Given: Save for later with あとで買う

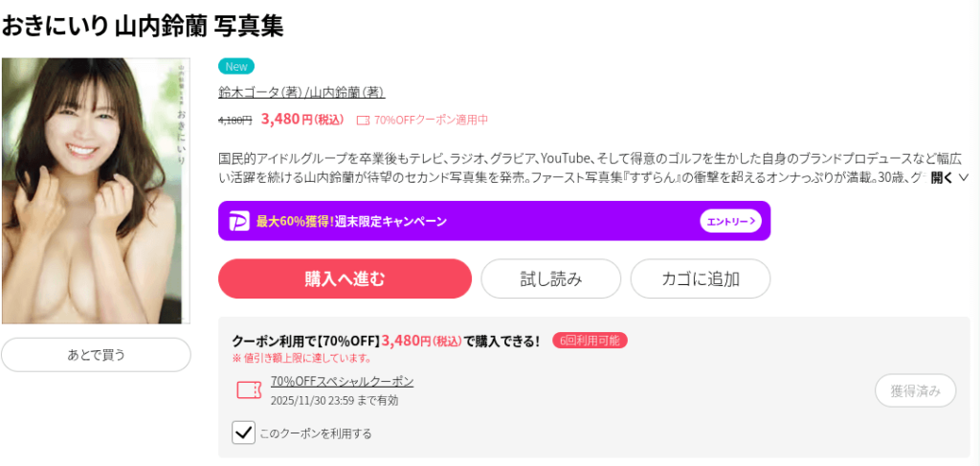Looking at the screenshot, I should 96,354.
